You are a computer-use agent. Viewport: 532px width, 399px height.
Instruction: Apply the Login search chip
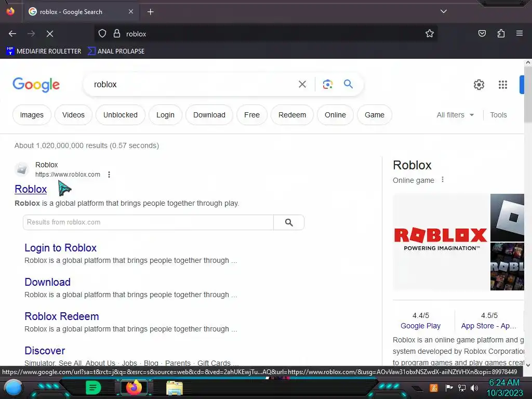(165, 115)
